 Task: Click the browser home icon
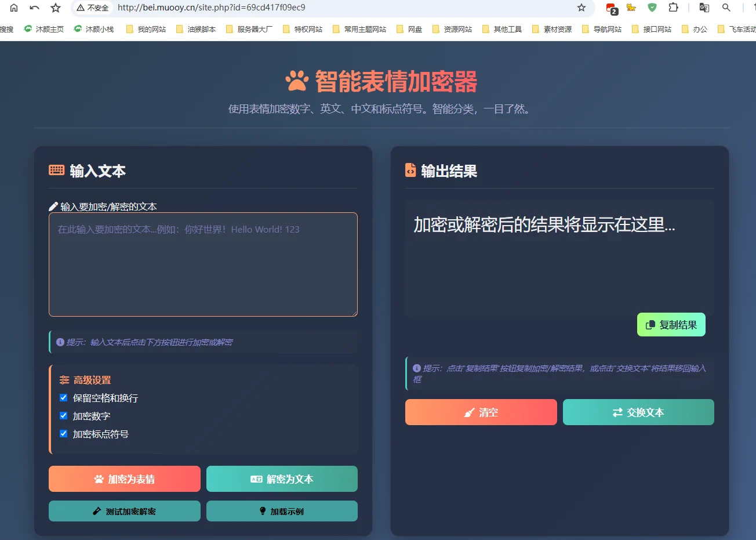coord(14,8)
